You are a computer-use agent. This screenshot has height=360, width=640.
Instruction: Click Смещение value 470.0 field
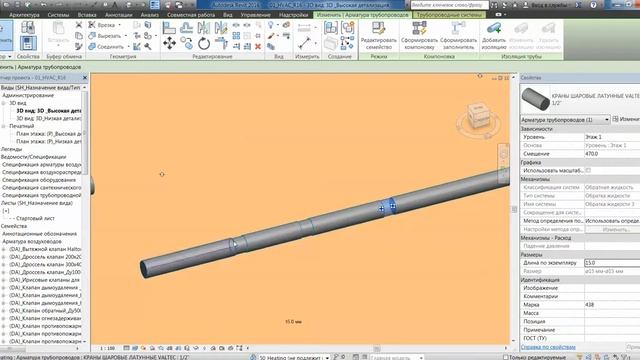612,154
